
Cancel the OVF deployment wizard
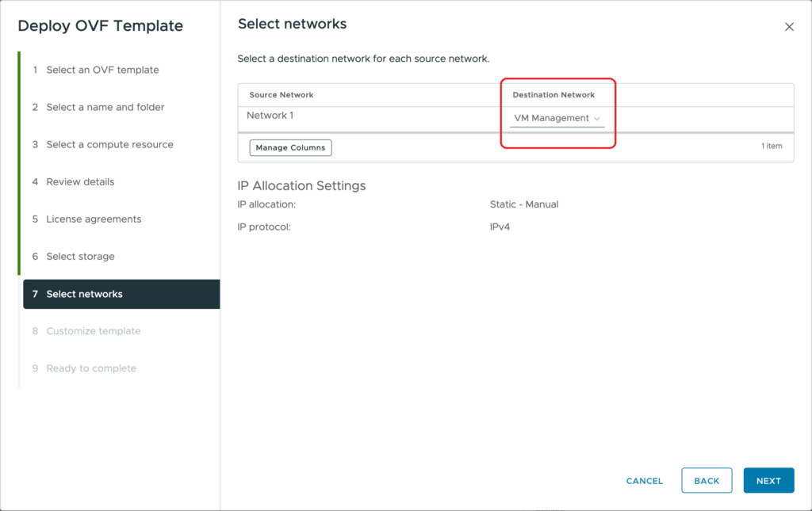(x=644, y=481)
